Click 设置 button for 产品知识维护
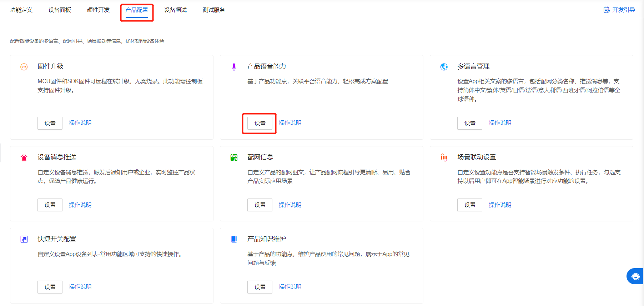The height and width of the screenshot is (306, 644). click(260, 287)
